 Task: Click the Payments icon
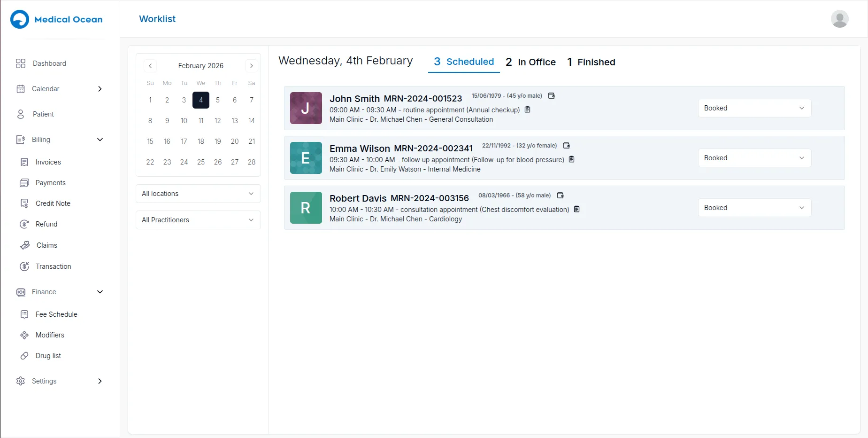25,182
